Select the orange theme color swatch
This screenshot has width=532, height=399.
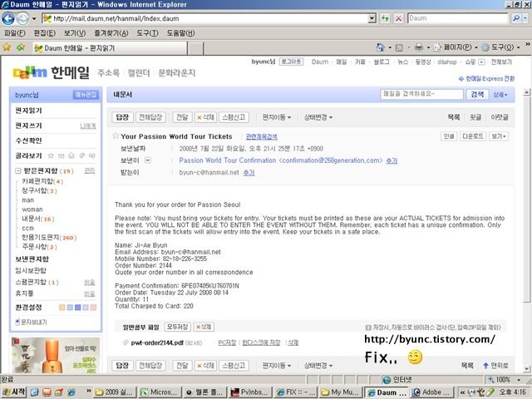pos(62,308)
